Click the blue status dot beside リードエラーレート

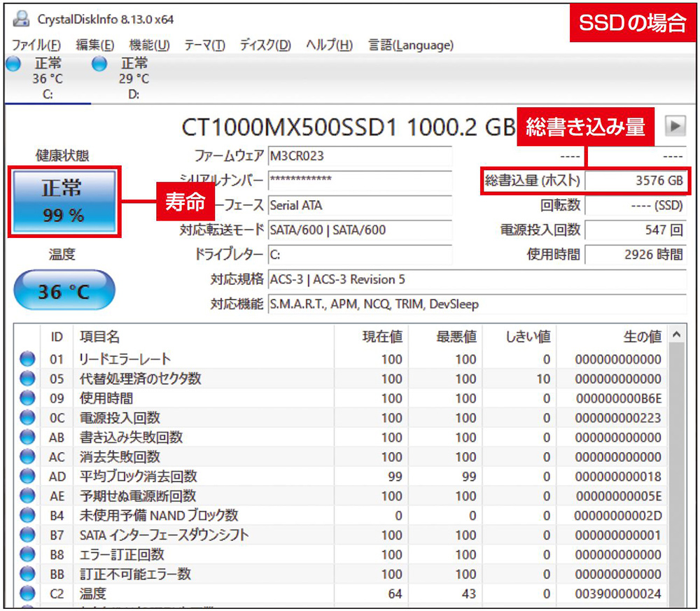(27, 358)
